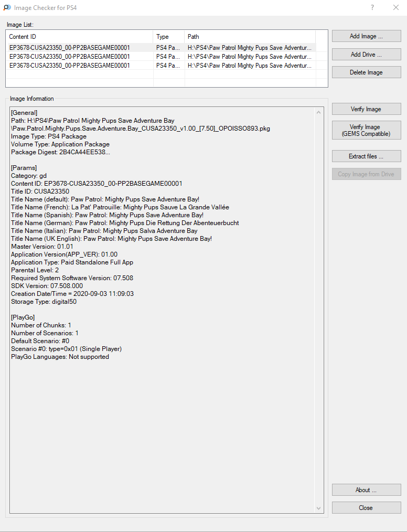The image size is (407, 532).
Task: Click the [Params] section heading
Action: [x=24, y=167]
